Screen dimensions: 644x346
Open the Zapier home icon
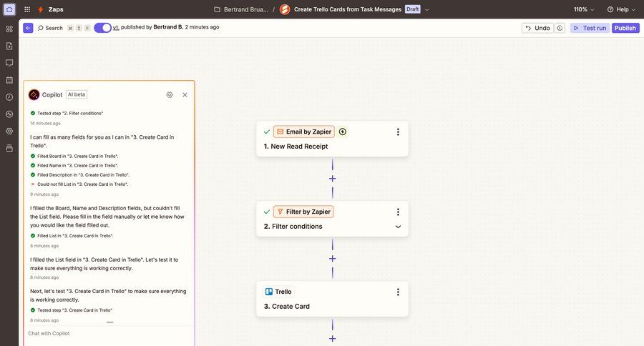pyautogui.click(x=9, y=9)
